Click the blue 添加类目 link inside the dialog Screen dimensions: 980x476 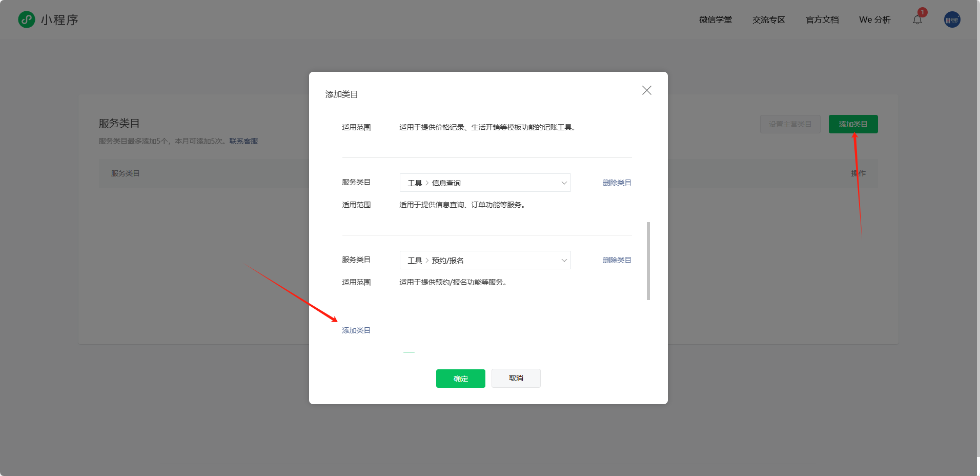pos(356,330)
